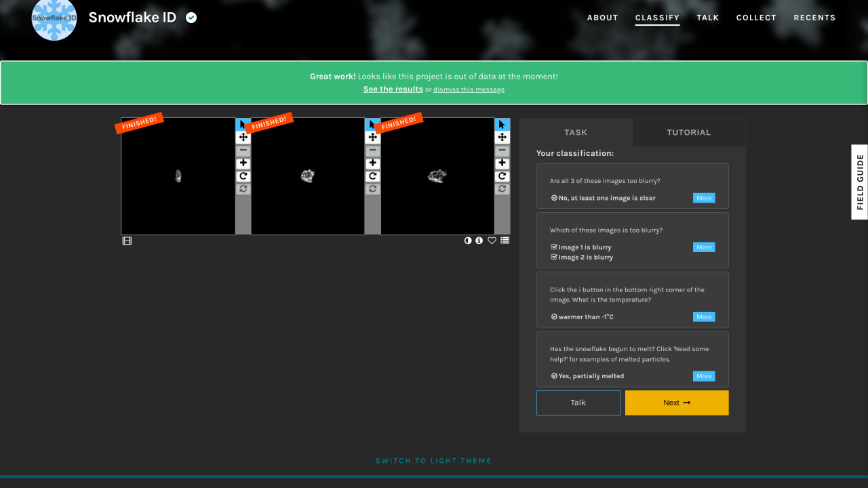Viewport: 868px width, 488px height.
Task: Open the FIELD GUIDE side tab
Action: click(x=860, y=182)
